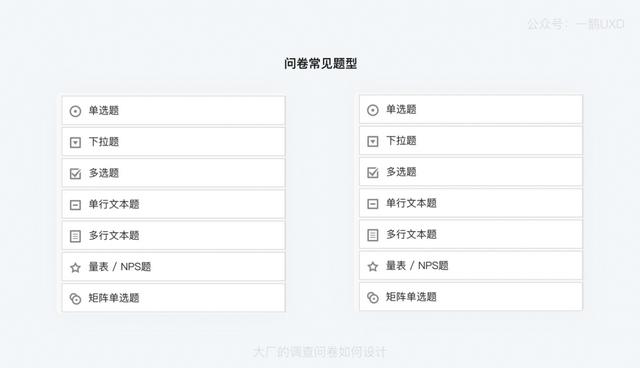Click the right list single-line text icon

[x=373, y=204]
